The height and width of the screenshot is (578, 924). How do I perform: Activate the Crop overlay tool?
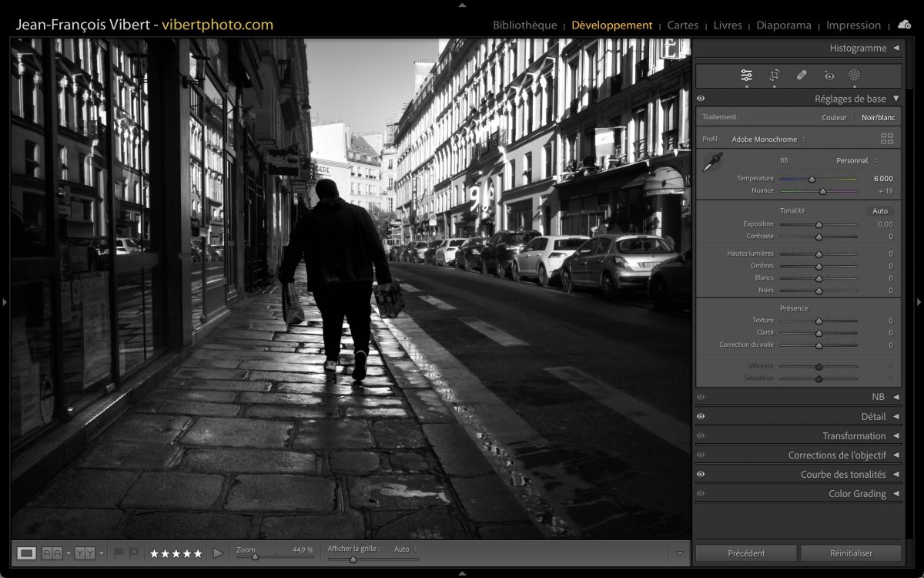coord(774,76)
